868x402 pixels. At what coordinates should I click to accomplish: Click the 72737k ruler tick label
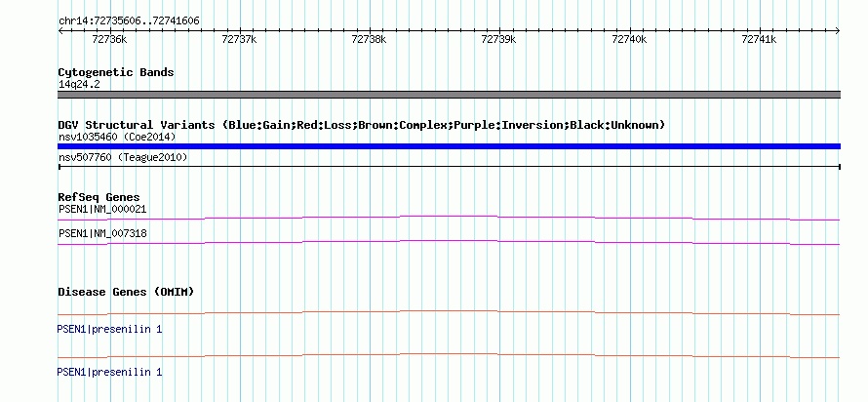click(x=239, y=39)
